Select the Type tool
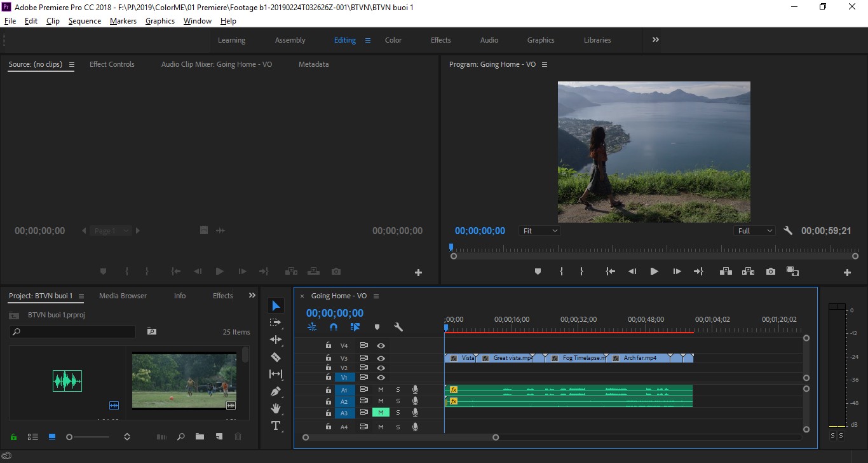The width and height of the screenshot is (868, 463). coord(276,425)
